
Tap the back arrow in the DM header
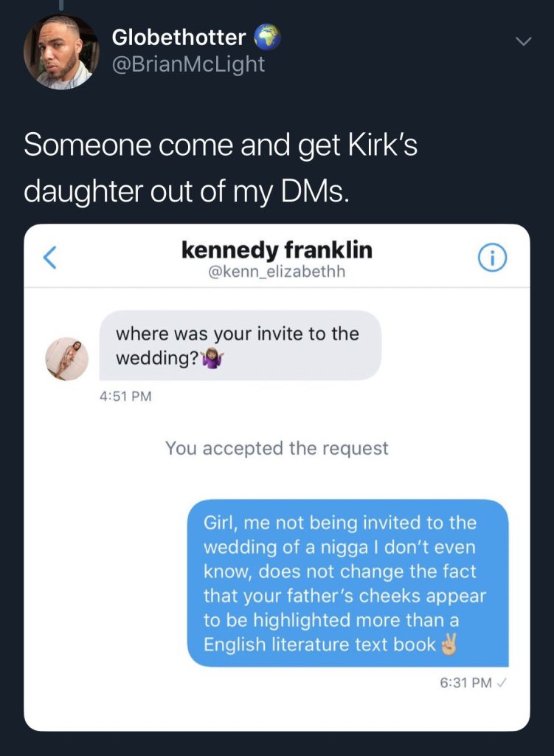coord(50,258)
